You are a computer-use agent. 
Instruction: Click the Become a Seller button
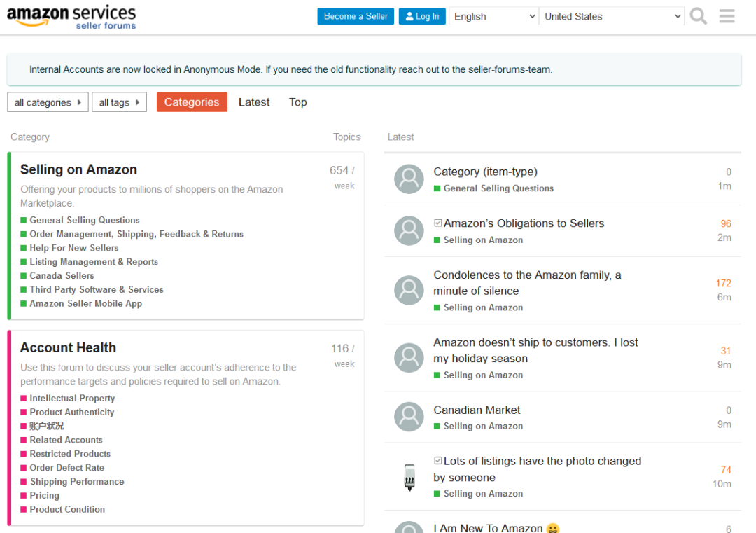click(x=356, y=16)
